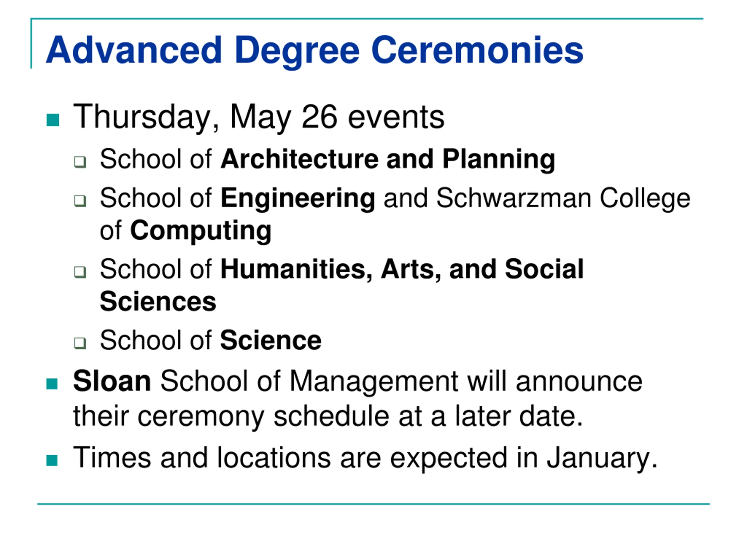Click the teal bullet beside Thursday, May 26 events
Viewport: 747px width, 560px height.
click(53, 120)
